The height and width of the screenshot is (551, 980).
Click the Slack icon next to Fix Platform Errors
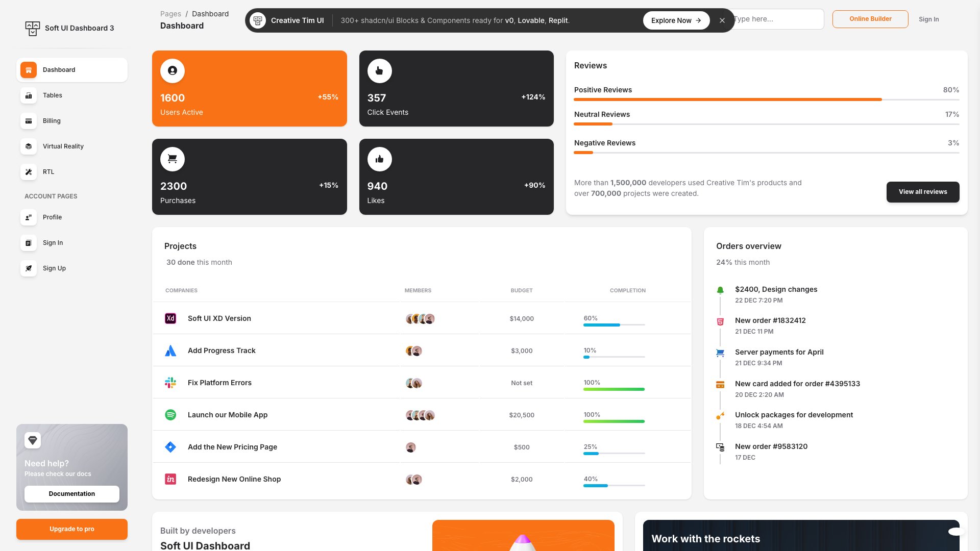(170, 382)
